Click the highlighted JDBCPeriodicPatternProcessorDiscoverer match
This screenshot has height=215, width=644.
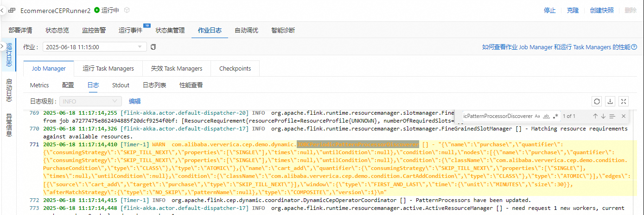(x=358, y=144)
